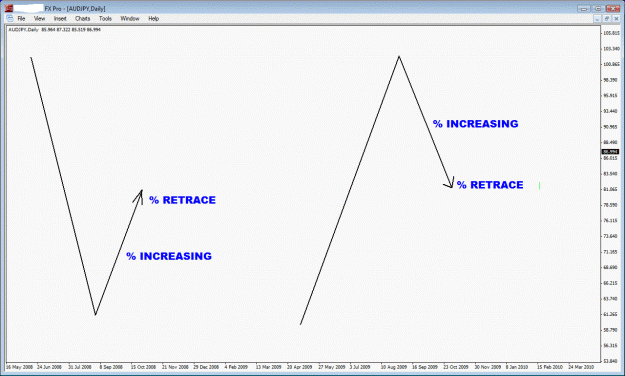Click the 81.065 price axis label
The height and width of the screenshot is (376, 625).
pos(611,189)
